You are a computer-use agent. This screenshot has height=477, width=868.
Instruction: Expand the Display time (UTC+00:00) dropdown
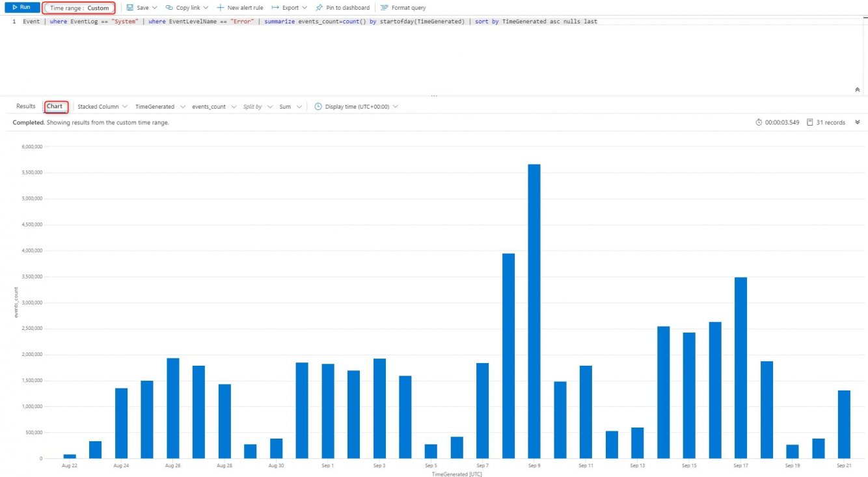click(395, 106)
